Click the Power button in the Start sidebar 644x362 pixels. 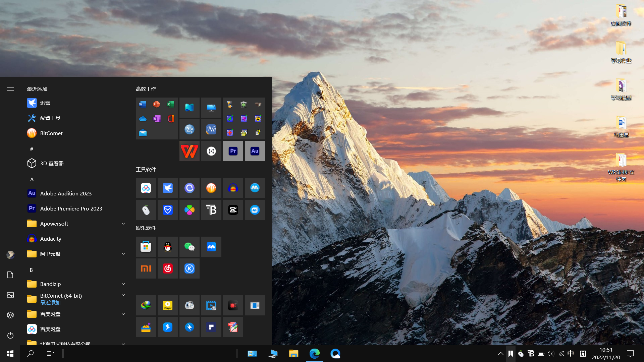[10, 335]
